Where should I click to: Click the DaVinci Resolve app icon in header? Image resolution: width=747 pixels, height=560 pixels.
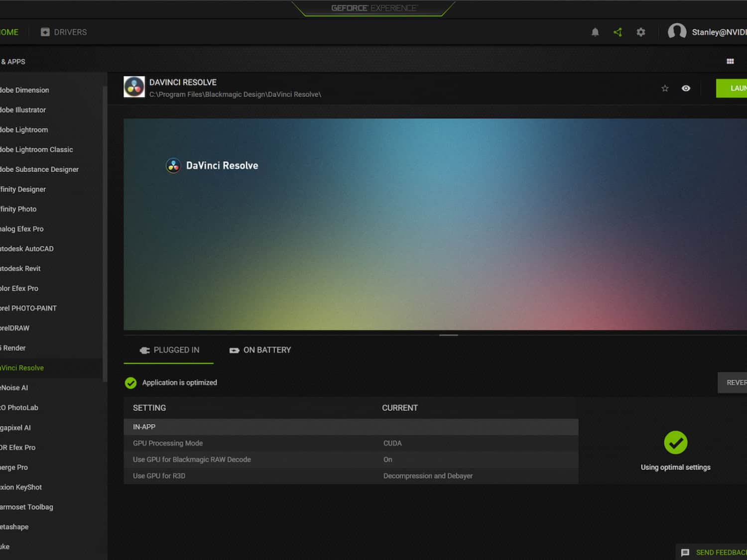point(134,87)
